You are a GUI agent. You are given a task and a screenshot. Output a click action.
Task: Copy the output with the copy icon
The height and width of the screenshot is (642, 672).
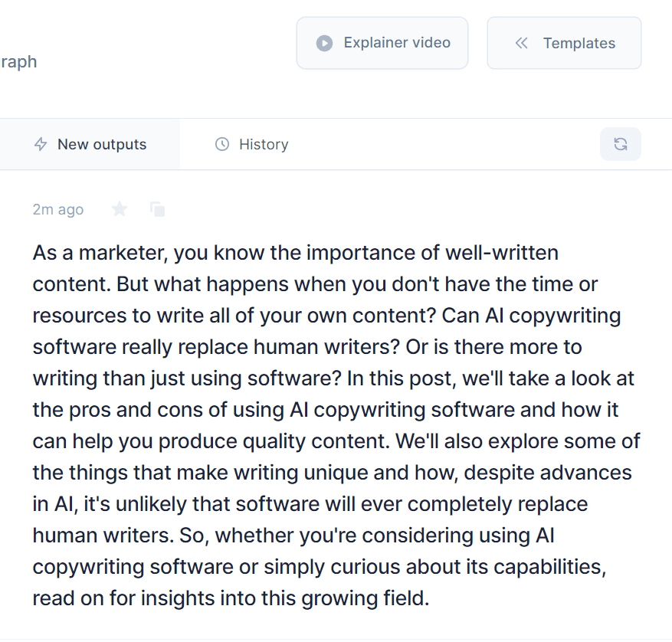[158, 209]
